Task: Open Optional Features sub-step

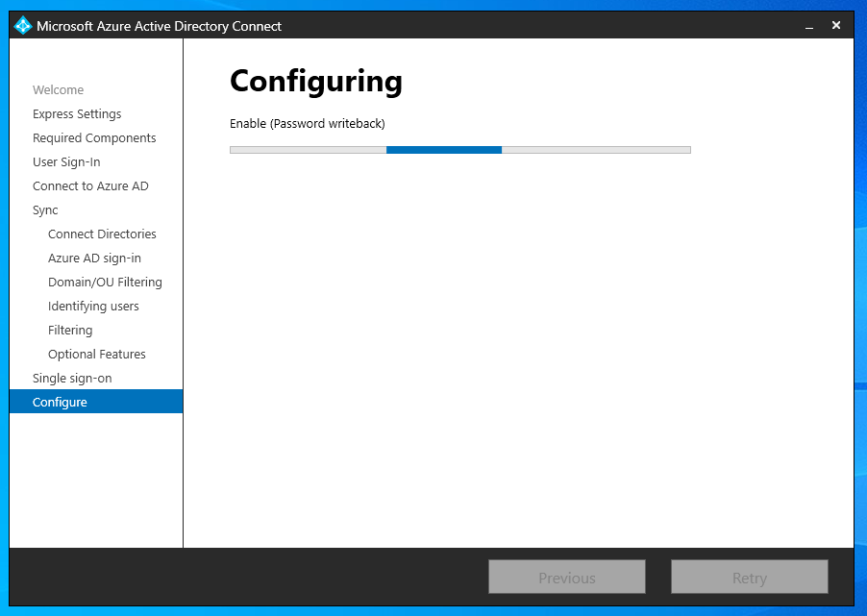Action: [97, 354]
